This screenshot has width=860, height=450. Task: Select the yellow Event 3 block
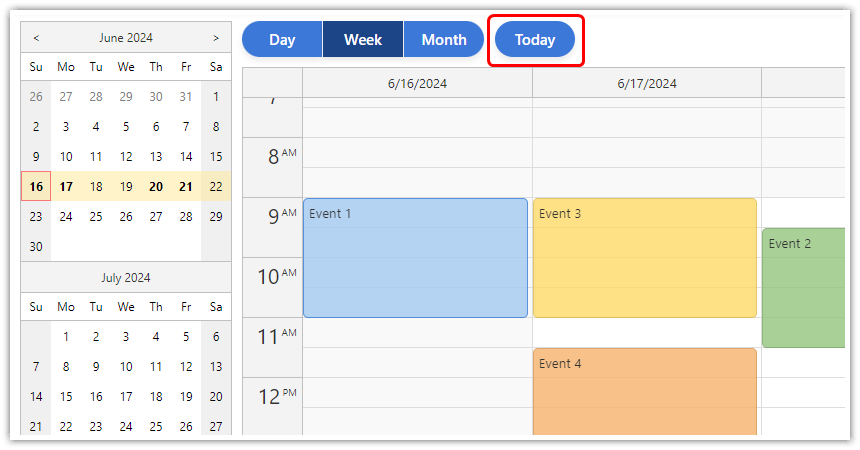tap(645, 258)
